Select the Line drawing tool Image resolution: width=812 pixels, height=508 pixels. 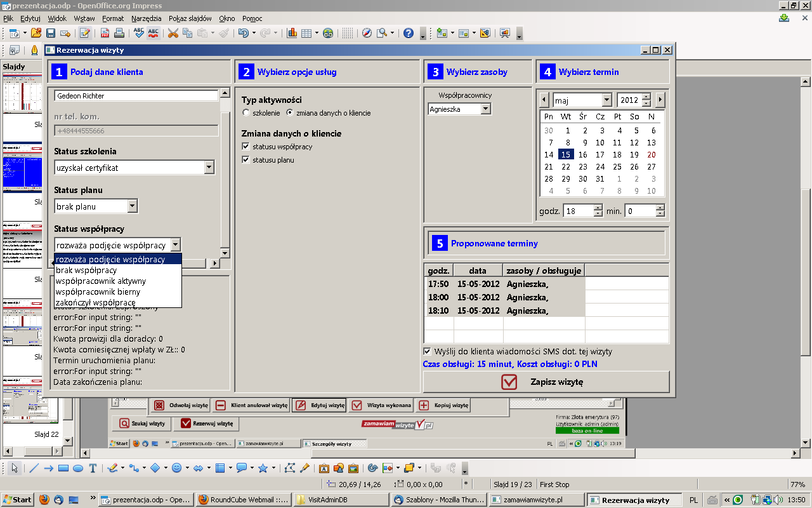pyautogui.click(x=34, y=468)
